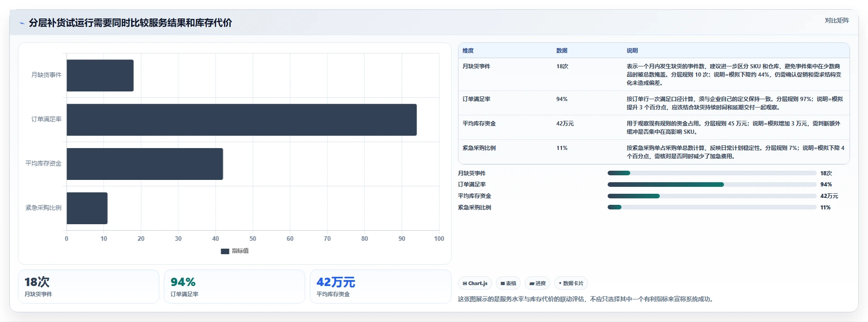Viewport: 868px width, 322px height.
Task: Click the 月缺货事件 cell in the table
Action: pyautogui.click(x=476, y=66)
